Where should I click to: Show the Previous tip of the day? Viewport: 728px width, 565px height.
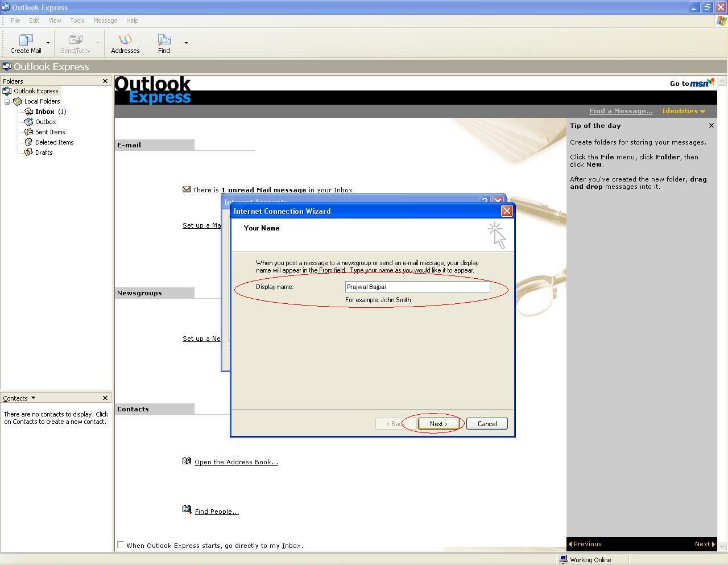pyautogui.click(x=585, y=544)
